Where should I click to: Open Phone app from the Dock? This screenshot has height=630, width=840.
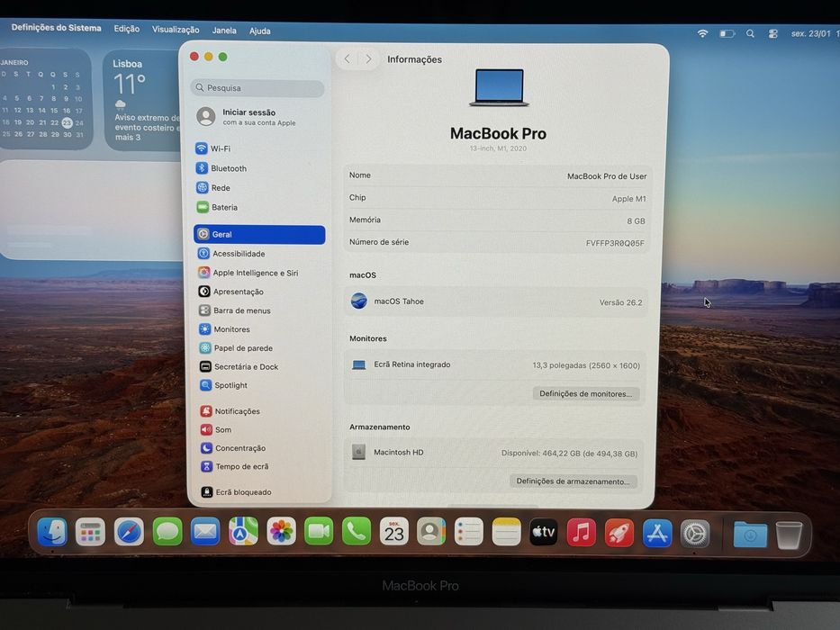point(357,531)
